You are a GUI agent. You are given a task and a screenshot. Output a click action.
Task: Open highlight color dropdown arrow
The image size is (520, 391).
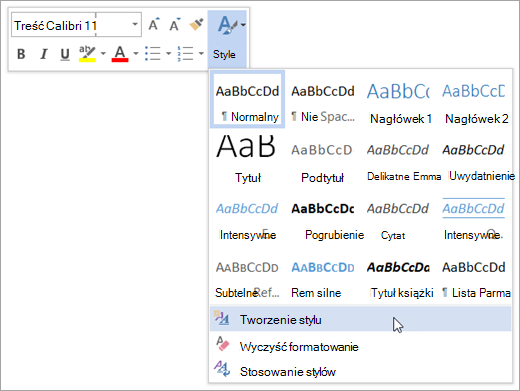click(x=103, y=53)
